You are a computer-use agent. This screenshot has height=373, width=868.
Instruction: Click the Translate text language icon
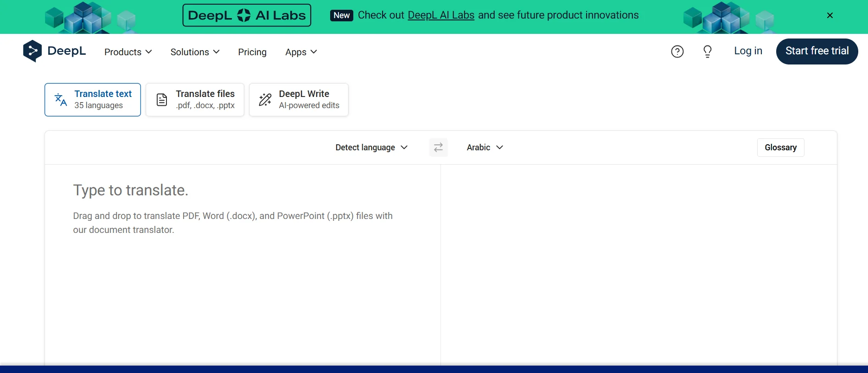coord(61,100)
